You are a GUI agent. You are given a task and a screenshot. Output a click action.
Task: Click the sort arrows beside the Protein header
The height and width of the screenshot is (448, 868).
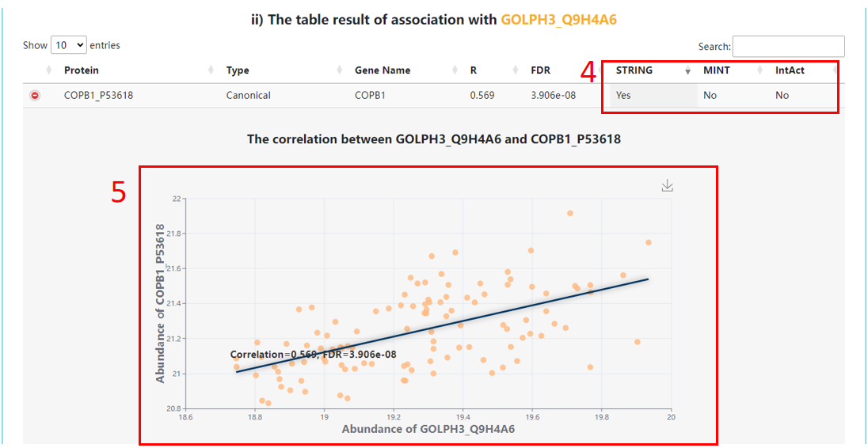(x=211, y=70)
